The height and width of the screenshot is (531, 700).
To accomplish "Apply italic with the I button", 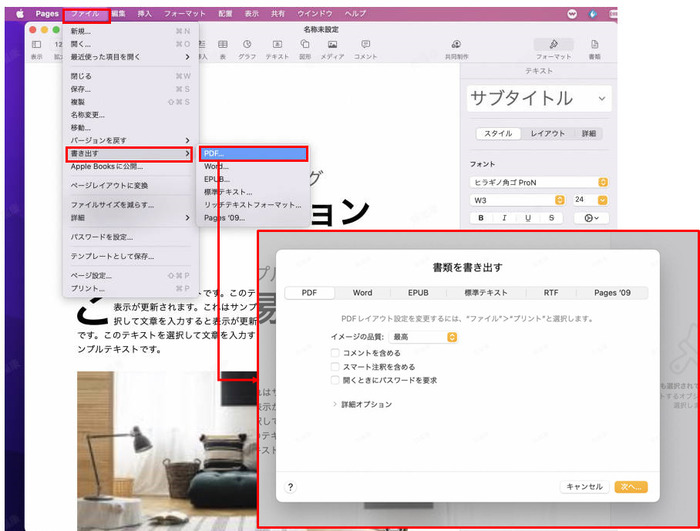I will (504, 218).
